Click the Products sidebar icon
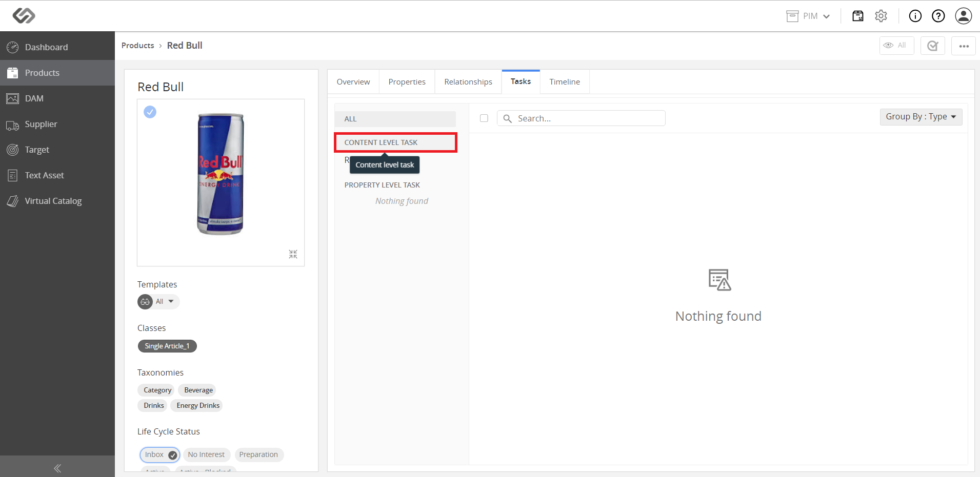Viewport: 980px width, 477px height. coord(13,73)
